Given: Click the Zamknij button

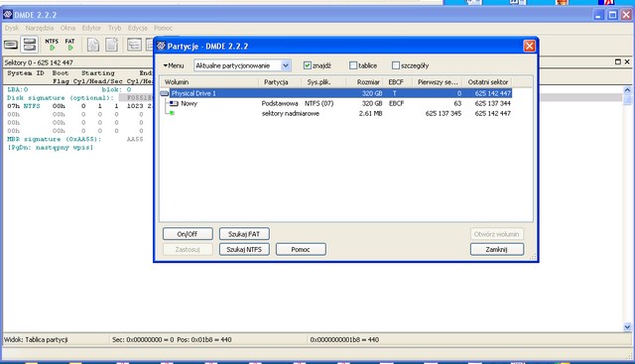Looking at the screenshot, I should pos(497,249).
